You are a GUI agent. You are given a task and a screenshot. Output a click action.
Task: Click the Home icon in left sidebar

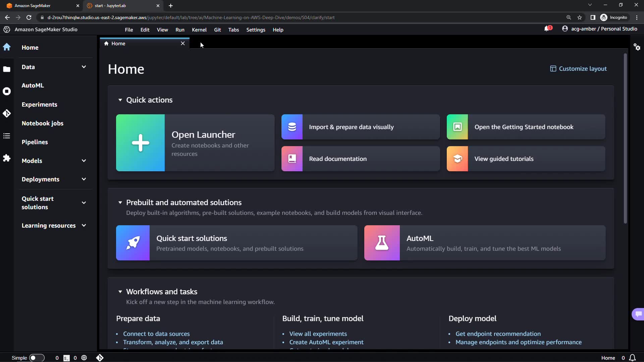(7, 47)
